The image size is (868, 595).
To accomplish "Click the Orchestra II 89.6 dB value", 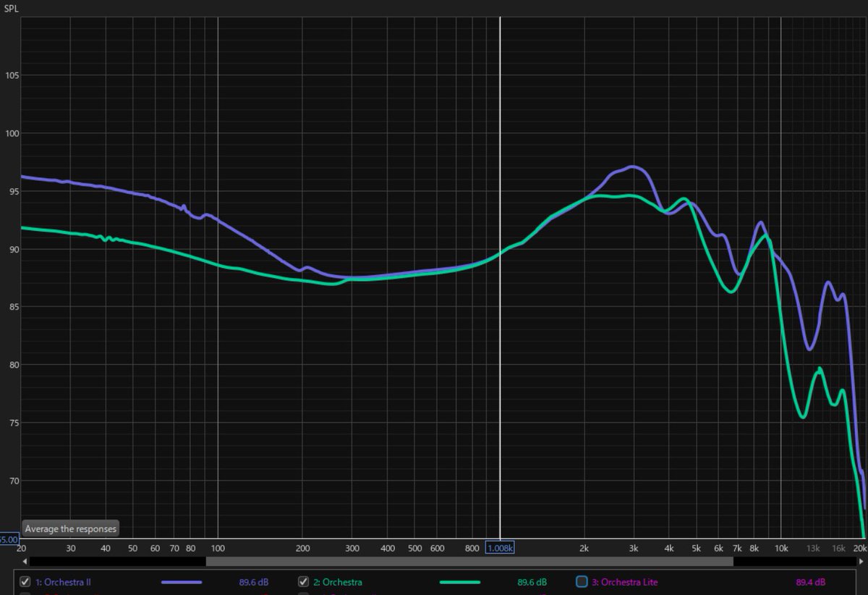I will click(x=254, y=582).
